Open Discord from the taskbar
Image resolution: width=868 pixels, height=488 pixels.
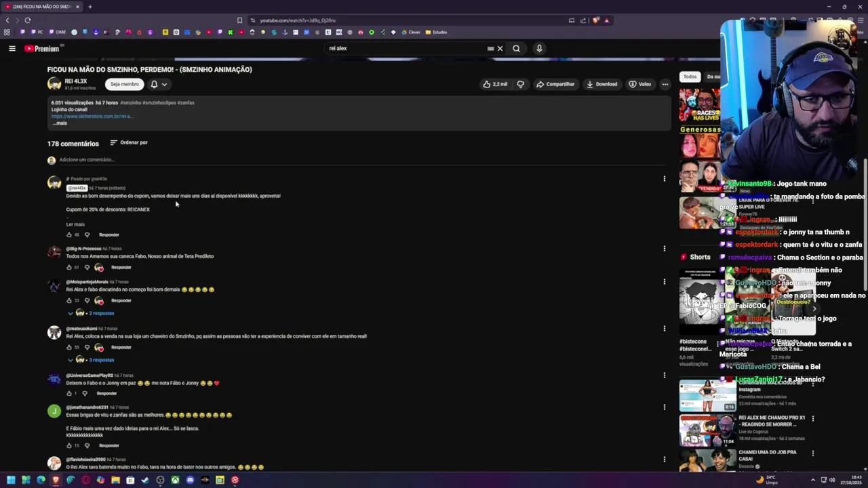[x=190, y=480]
